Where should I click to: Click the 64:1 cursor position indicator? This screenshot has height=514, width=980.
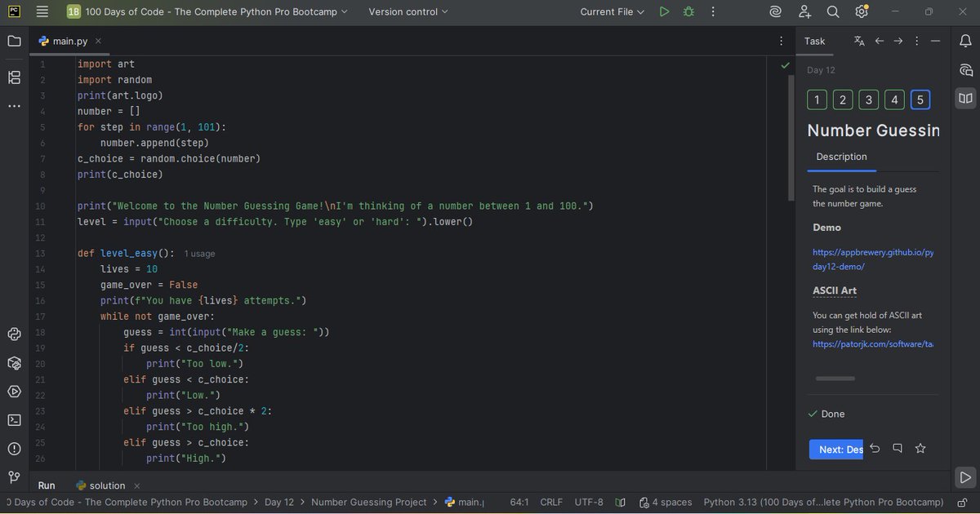click(519, 503)
